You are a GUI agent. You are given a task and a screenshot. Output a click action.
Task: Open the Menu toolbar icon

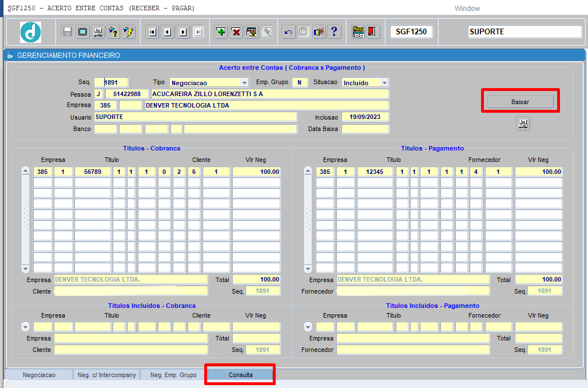(358, 32)
